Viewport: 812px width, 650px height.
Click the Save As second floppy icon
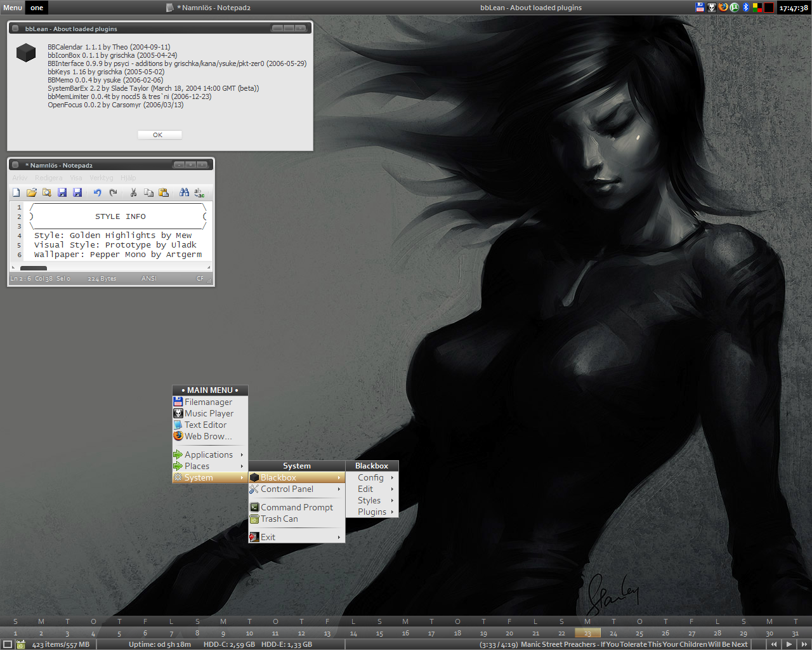tap(77, 192)
